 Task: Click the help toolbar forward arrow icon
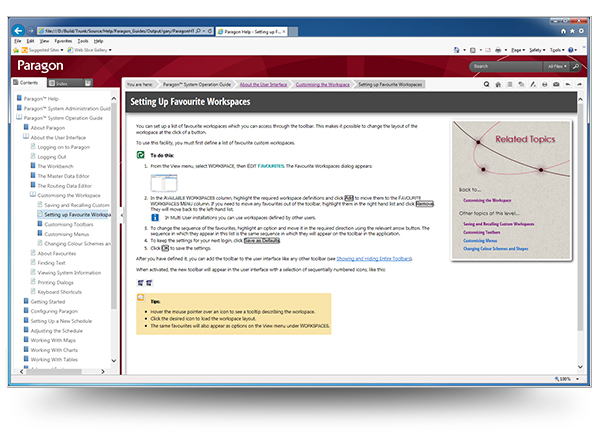(579, 84)
